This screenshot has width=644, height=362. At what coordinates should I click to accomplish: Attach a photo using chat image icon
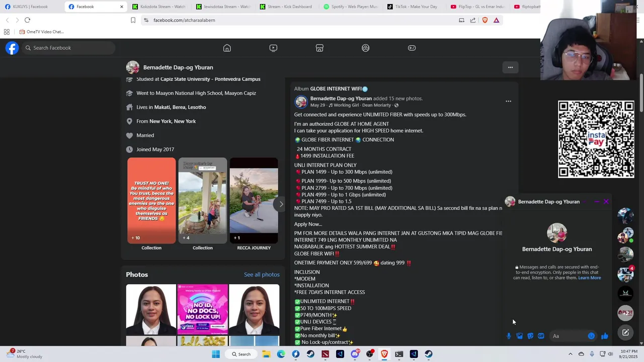(520, 336)
